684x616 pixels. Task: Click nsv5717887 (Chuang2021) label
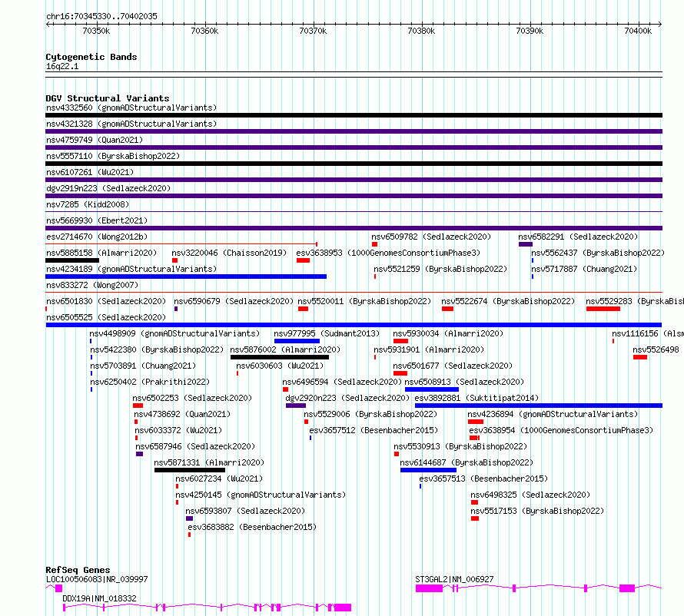point(584,269)
